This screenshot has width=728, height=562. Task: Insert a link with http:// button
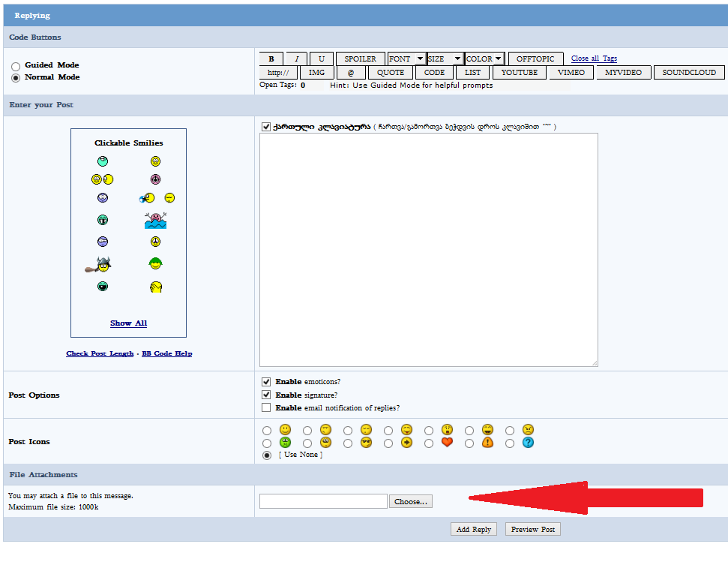(278, 73)
